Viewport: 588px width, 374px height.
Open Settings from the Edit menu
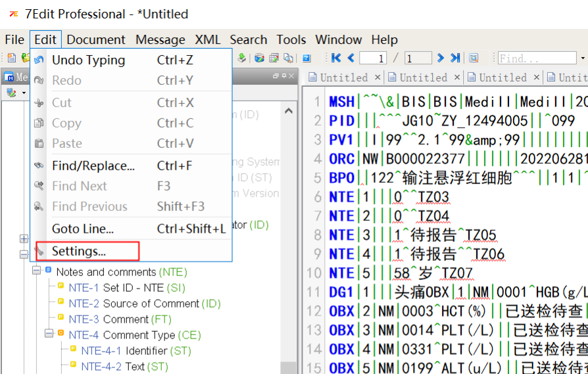coord(79,251)
